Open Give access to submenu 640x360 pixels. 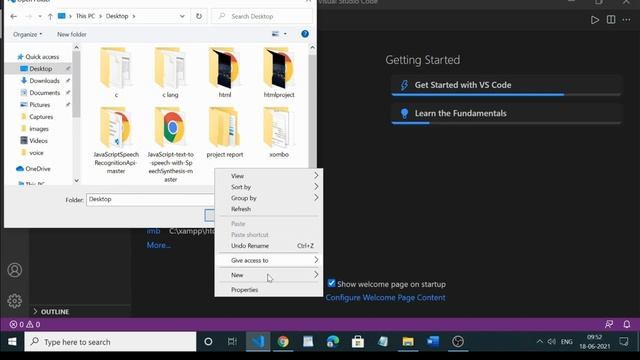click(x=269, y=260)
